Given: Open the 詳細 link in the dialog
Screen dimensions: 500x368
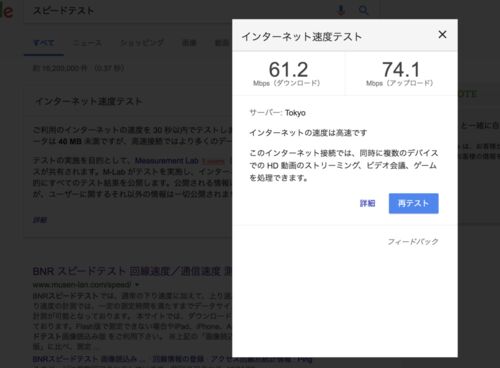Looking at the screenshot, I should coord(367,203).
